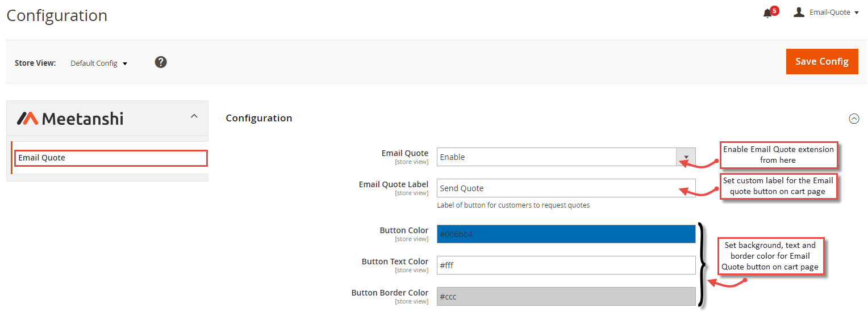Click the Save Config button
Image resolution: width=868 pixels, height=312 pixels.
pyautogui.click(x=821, y=61)
